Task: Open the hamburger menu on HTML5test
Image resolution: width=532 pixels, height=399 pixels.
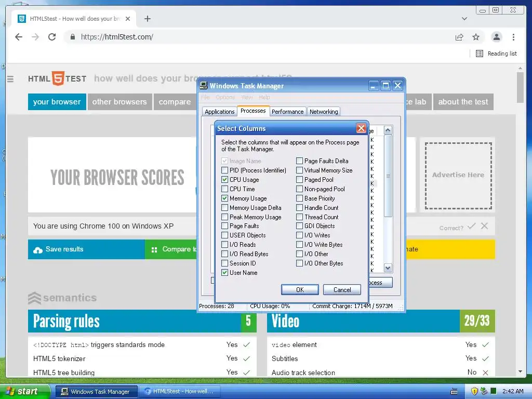Action: click(10, 79)
